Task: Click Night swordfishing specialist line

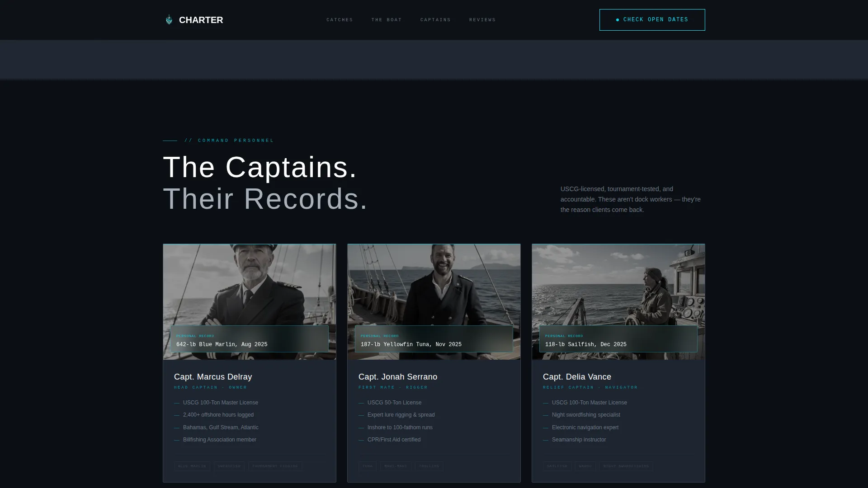Action: coord(586,415)
